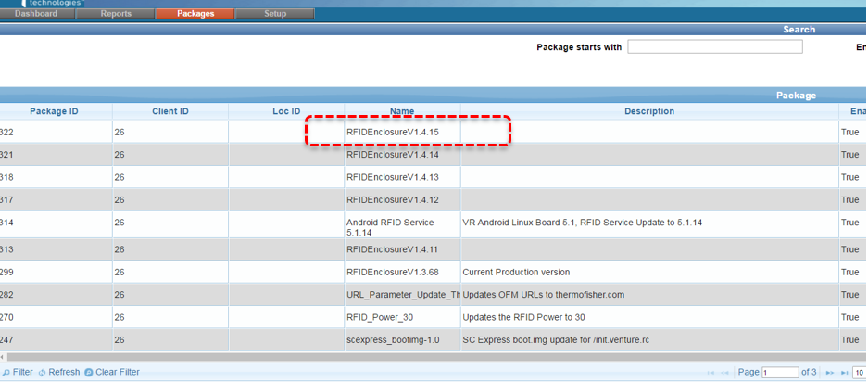Open the rows-per-page selector
The height and width of the screenshot is (382, 868).
(x=859, y=373)
